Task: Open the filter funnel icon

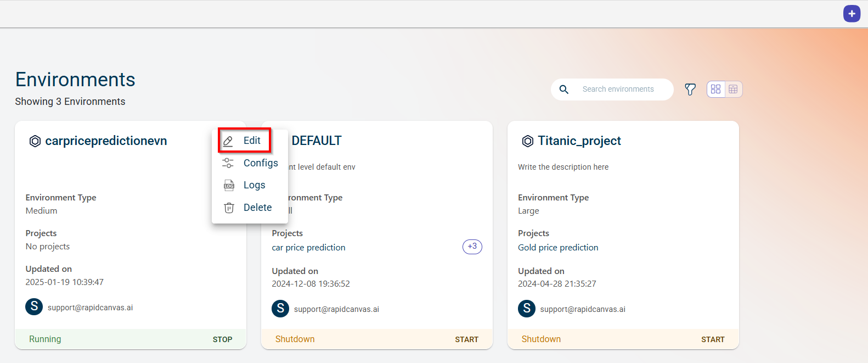Action: point(690,90)
